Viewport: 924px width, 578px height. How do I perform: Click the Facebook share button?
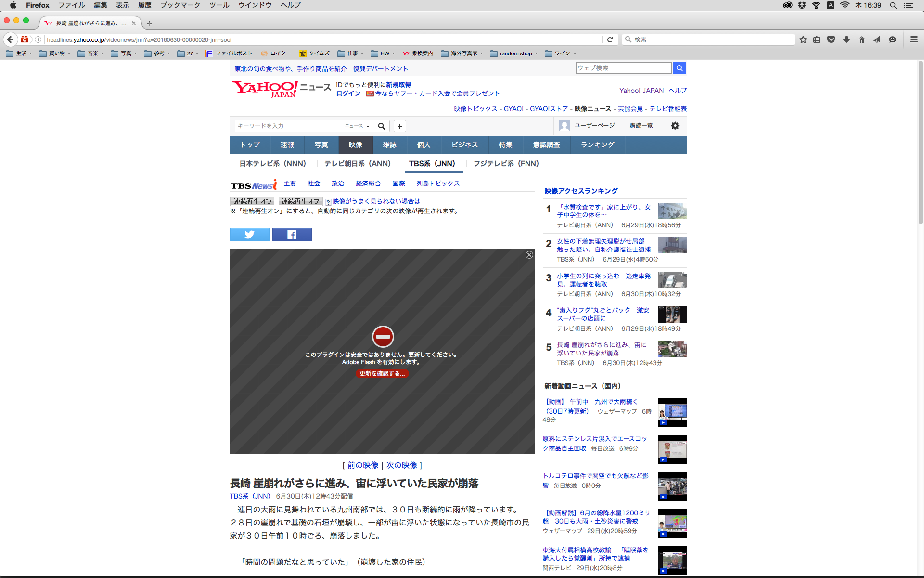click(x=292, y=235)
